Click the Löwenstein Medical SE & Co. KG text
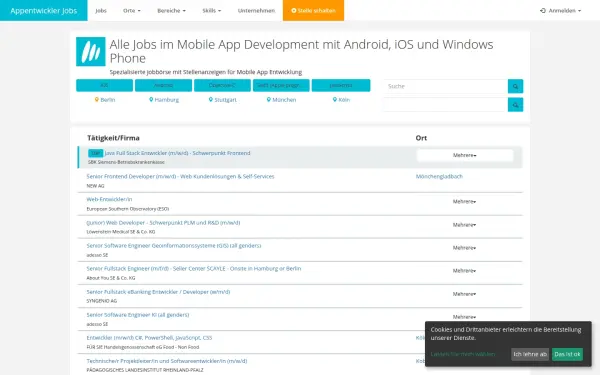 [121, 232]
